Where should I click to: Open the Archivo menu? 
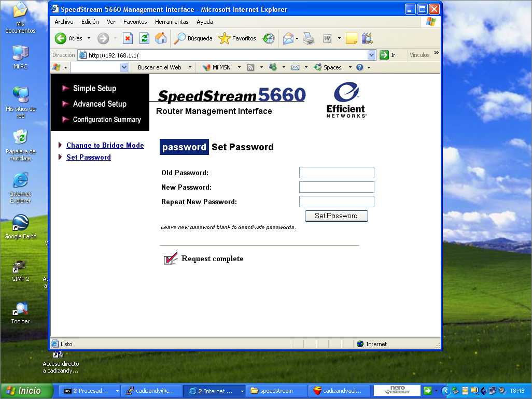(x=64, y=22)
